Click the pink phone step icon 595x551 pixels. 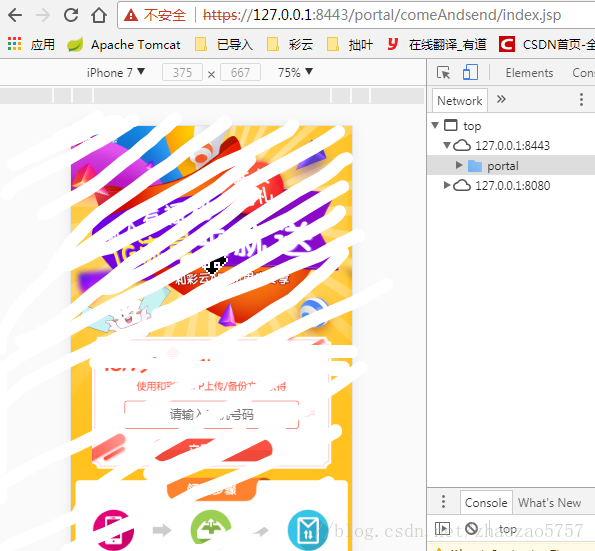pos(113,530)
